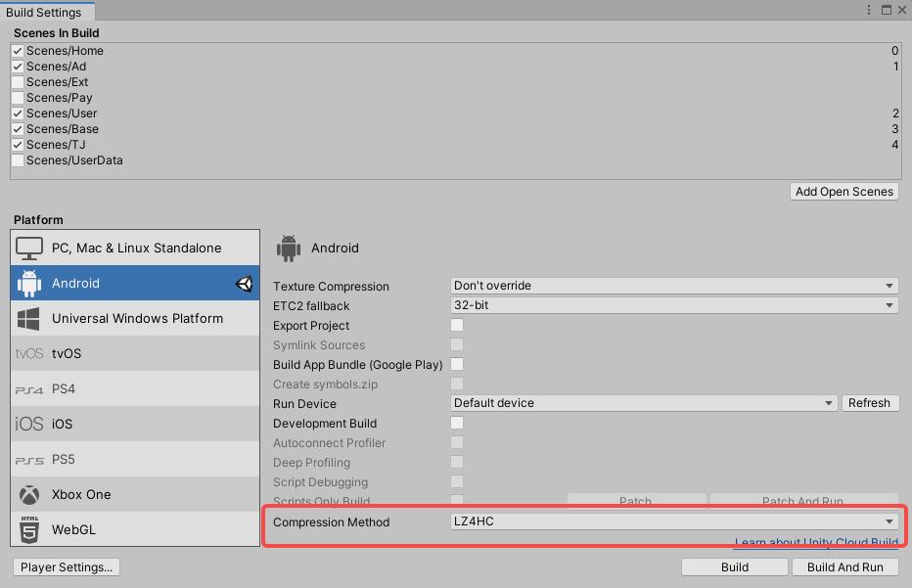Screen dimensions: 912x588
Task: Toggle the Export Project checkbox
Action: click(x=457, y=325)
